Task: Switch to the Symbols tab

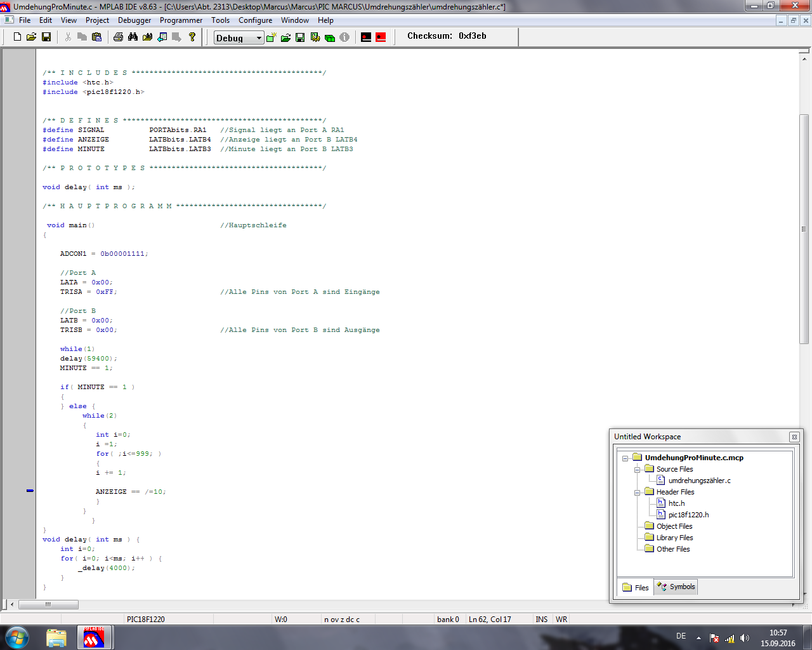Action: [x=676, y=587]
